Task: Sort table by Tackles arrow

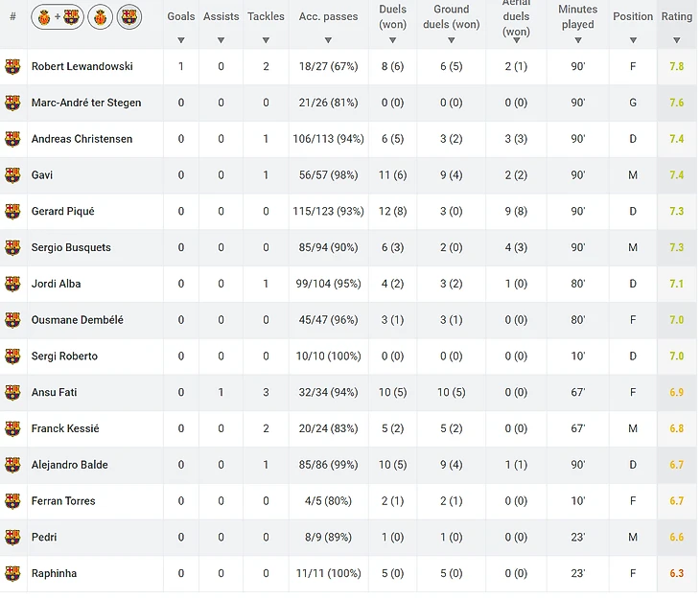Action: pyautogui.click(x=266, y=40)
